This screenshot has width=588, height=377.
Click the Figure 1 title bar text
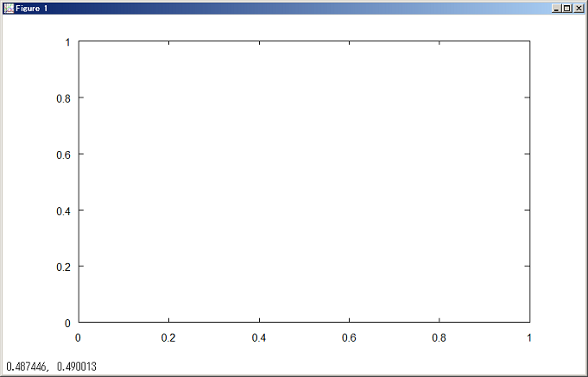pyautogui.click(x=32, y=8)
